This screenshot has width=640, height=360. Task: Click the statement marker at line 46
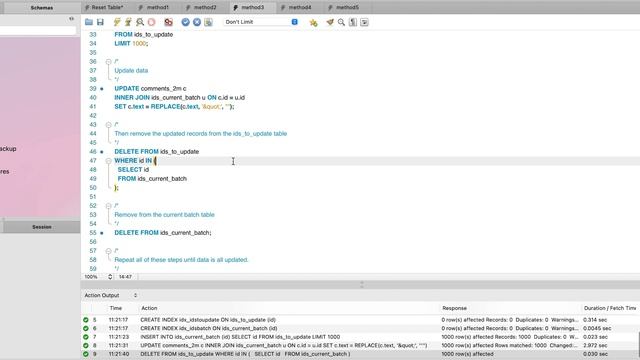click(x=102, y=152)
